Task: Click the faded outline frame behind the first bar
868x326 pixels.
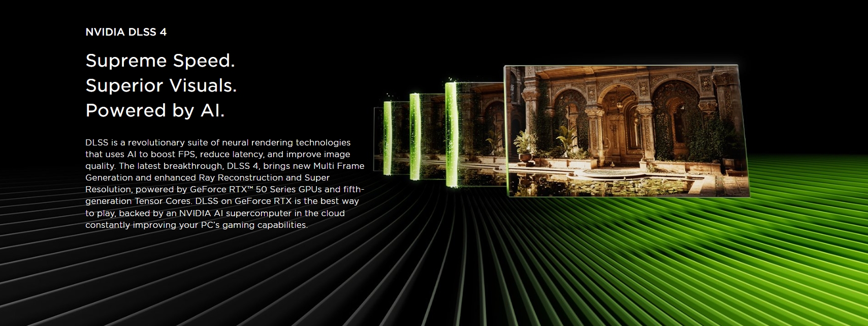Action: (x=378, y=139)
